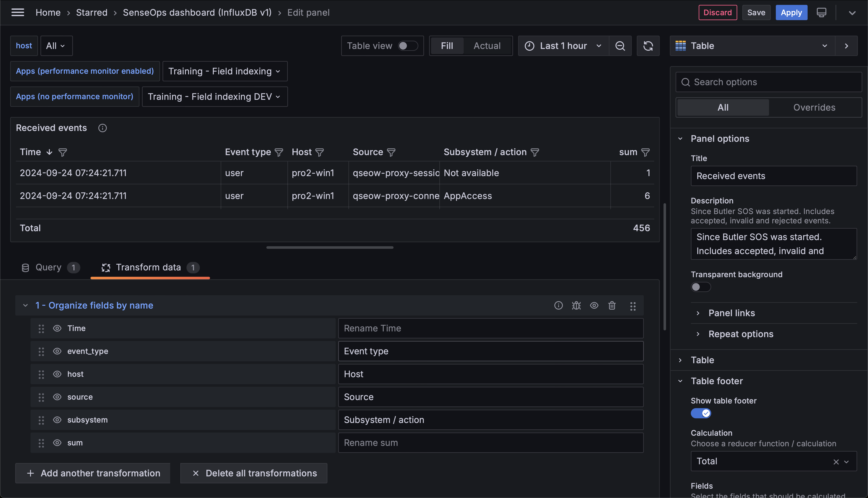The image size is (868, 498).
Task: Click the filter icon on Event type column
Action: [x=279, y=152]
